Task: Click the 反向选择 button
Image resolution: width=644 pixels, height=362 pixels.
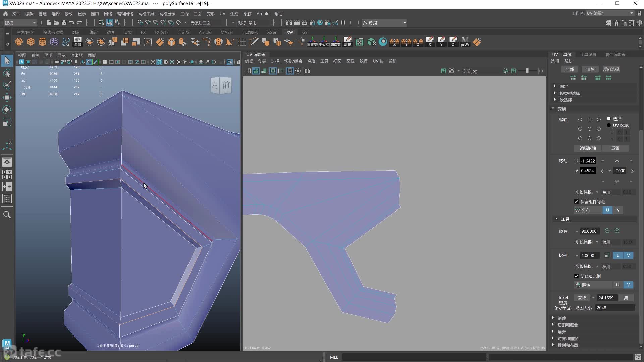Action: pyautogui.click(x=611, y=69)
